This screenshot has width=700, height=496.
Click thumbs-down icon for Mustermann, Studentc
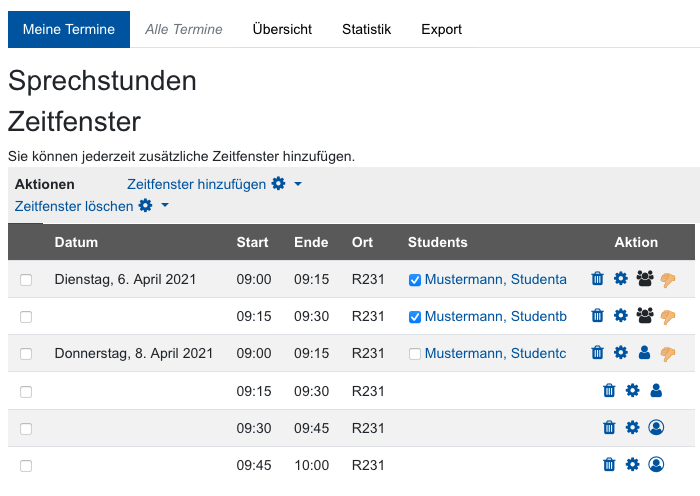[668, 353]
